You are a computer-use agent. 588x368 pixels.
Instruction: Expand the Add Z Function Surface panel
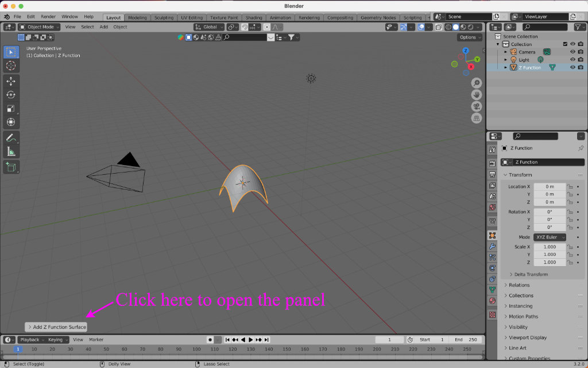point(56,327)
